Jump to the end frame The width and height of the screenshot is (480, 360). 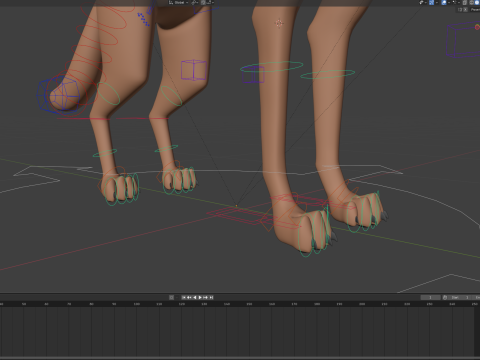211,297
